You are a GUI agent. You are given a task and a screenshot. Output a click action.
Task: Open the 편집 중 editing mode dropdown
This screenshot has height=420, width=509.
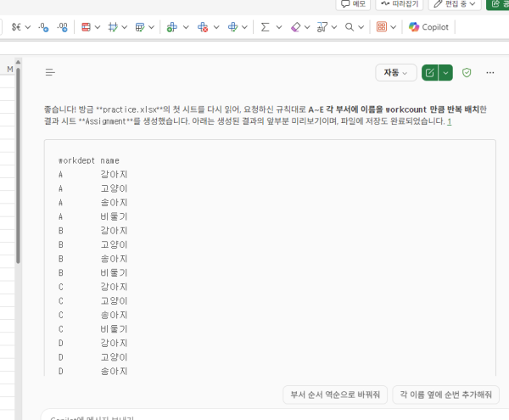click(455, 4)
